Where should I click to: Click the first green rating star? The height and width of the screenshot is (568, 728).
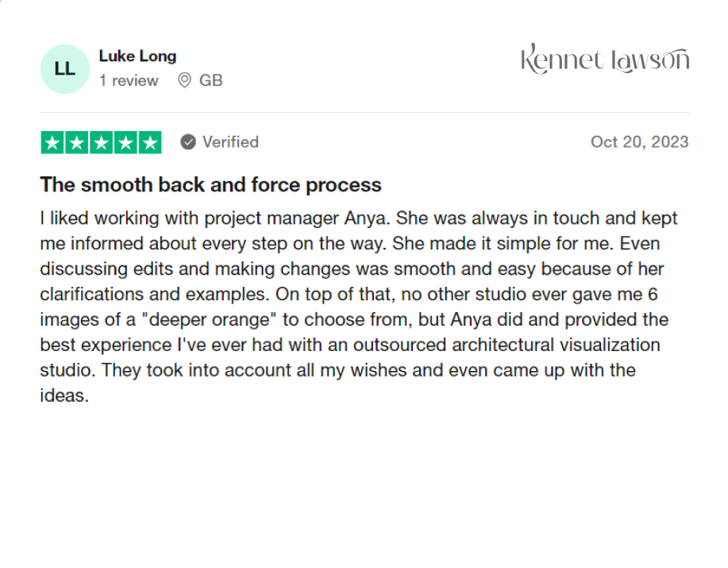pos(52,143)
